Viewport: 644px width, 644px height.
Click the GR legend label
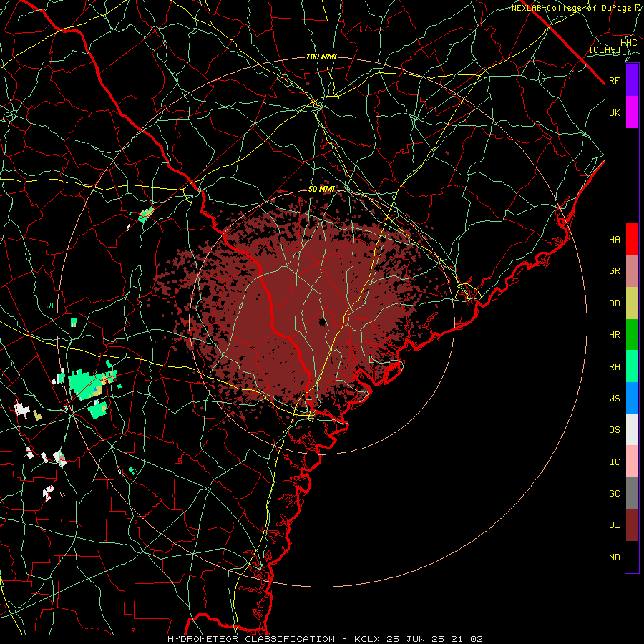(614, 271)
